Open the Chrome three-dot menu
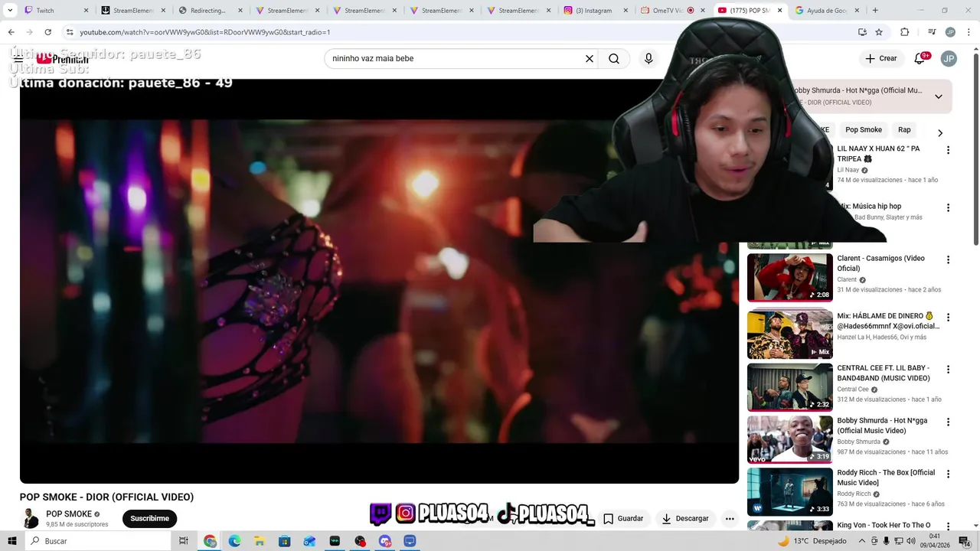The height and width of the screenshot is (551, 980). [967, 32]
